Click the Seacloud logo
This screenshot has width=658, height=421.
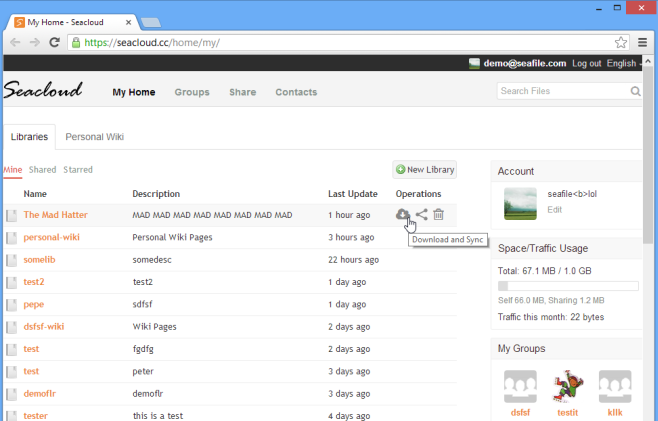click(43, 90)
